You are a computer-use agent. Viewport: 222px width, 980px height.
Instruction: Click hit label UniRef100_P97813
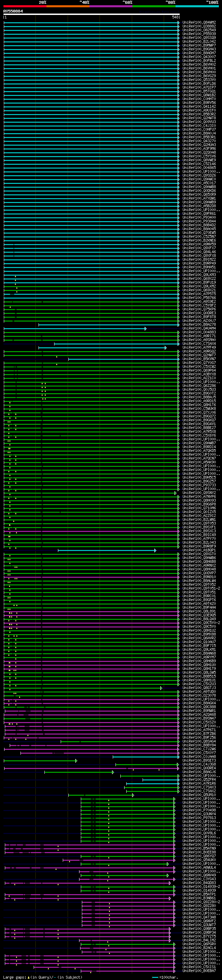click(199, 818)
